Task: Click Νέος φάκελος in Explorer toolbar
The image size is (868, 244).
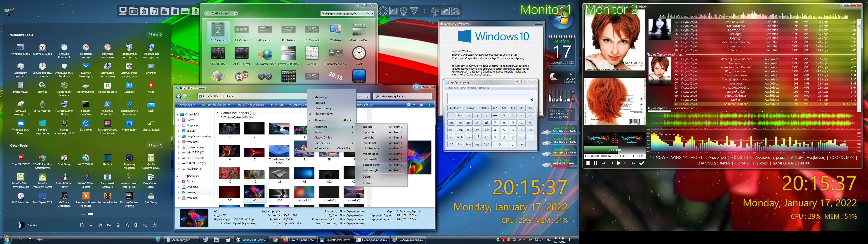Action: 365,105
